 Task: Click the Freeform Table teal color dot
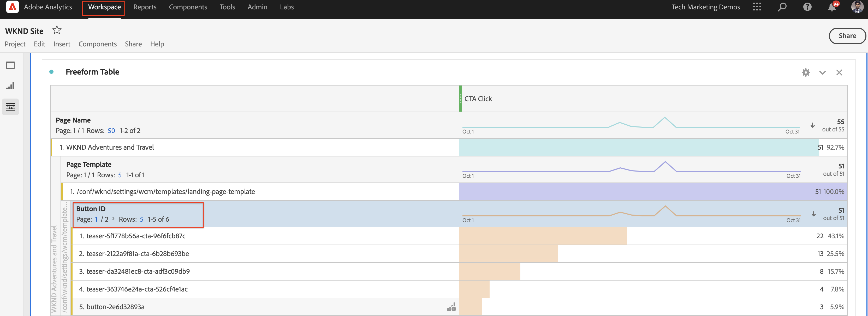coord(52,72)
